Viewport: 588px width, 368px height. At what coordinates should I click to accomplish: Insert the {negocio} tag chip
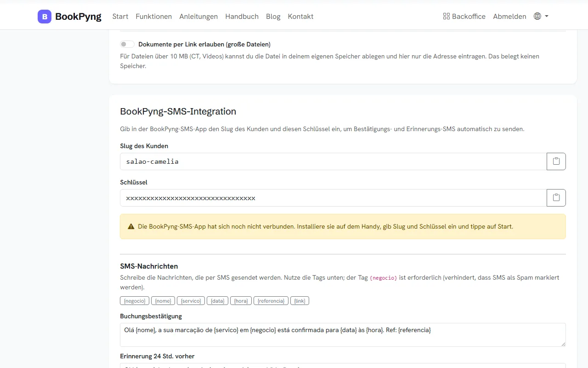pos(135,301)
